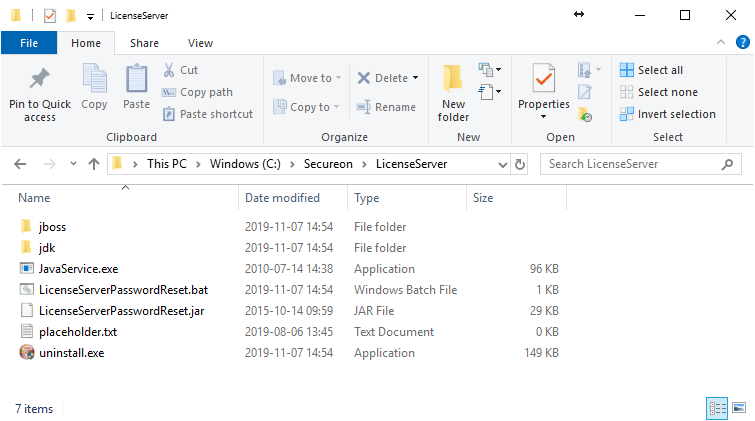Collapse the ribbon with the chevron
The width and height of the screenshot is (755, 421).
[721, 43]
